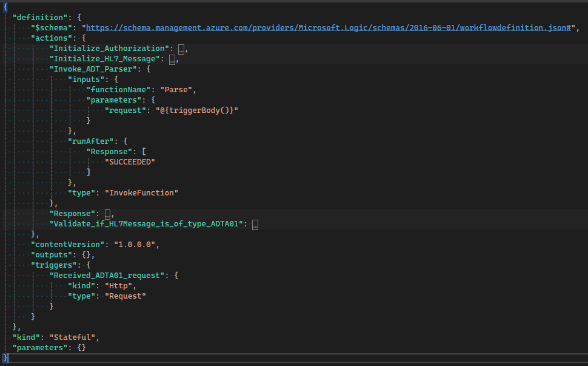Click the "inputs" key
This screenshot has height=366, width=588.
(86, 79)
